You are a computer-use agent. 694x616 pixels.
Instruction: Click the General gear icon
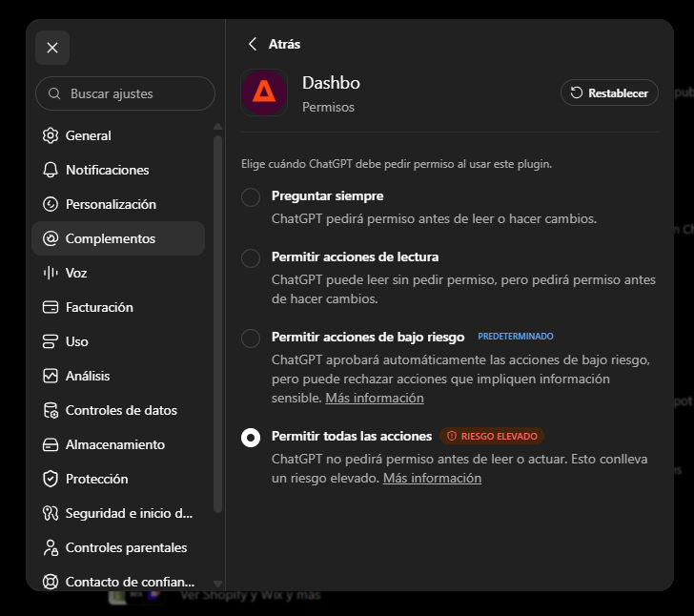(51, 135)
